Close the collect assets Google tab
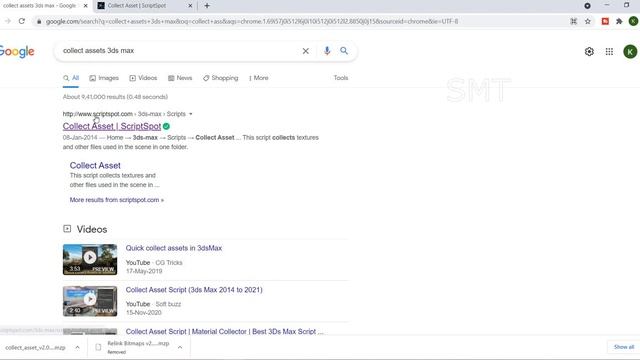 click(85, 6)
